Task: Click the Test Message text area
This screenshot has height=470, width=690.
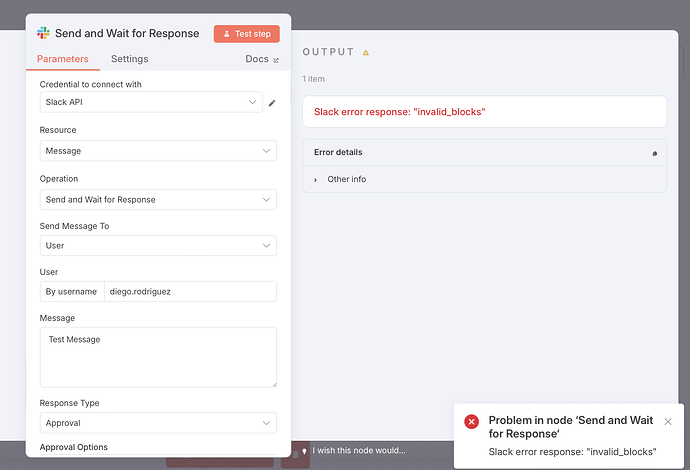Action: [158, 357]
